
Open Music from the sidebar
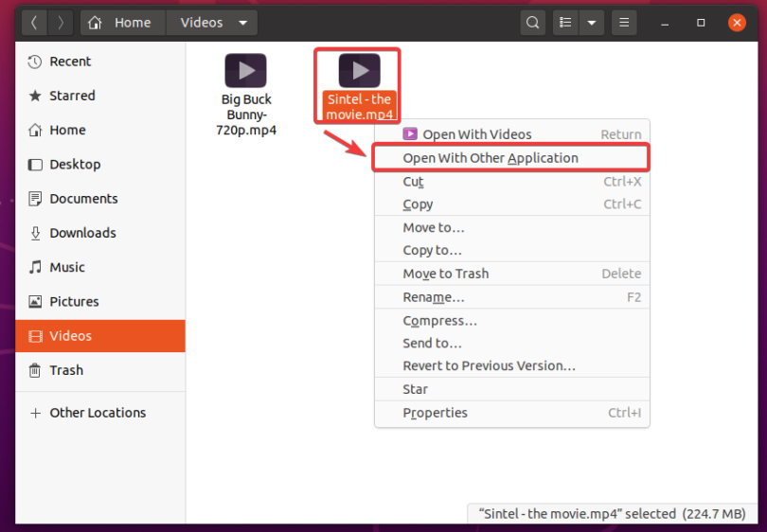click(x=100, y=267)
